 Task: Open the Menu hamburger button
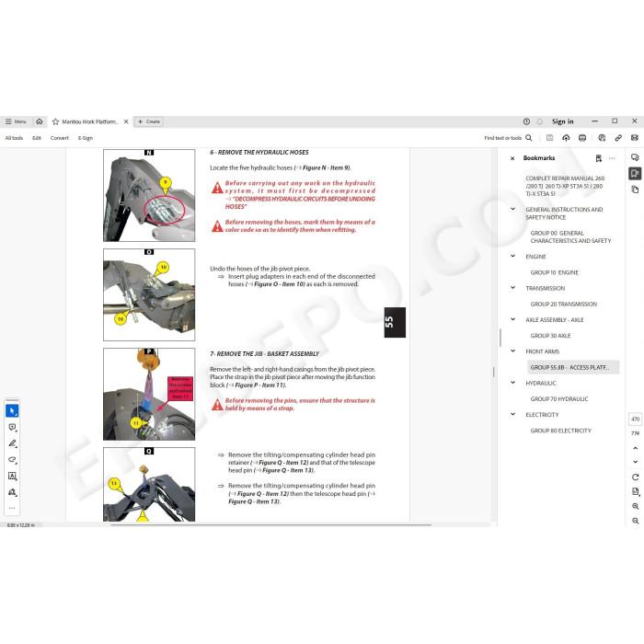coord(16,121)
